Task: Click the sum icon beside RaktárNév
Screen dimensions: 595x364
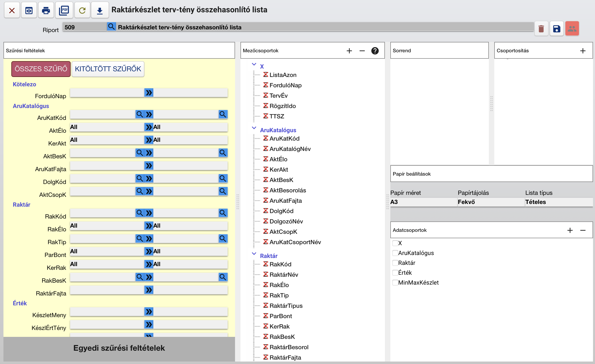Action: click(x=266, y=274)
